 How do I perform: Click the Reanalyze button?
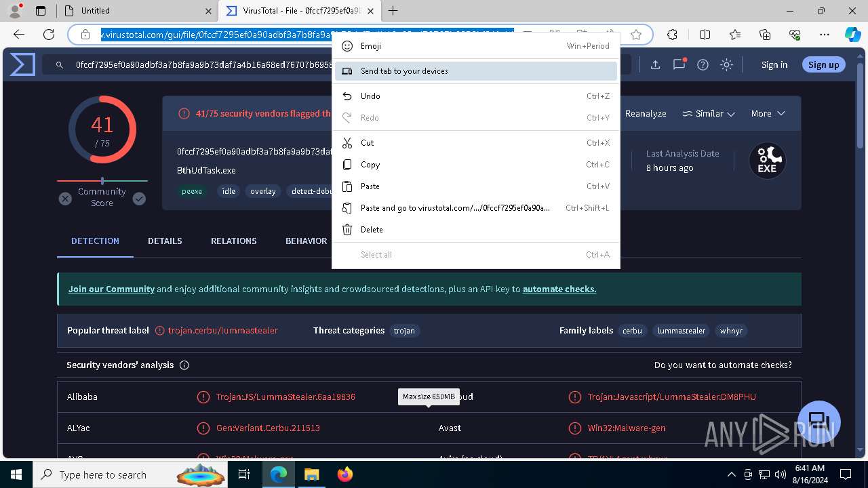coord(646,114)
